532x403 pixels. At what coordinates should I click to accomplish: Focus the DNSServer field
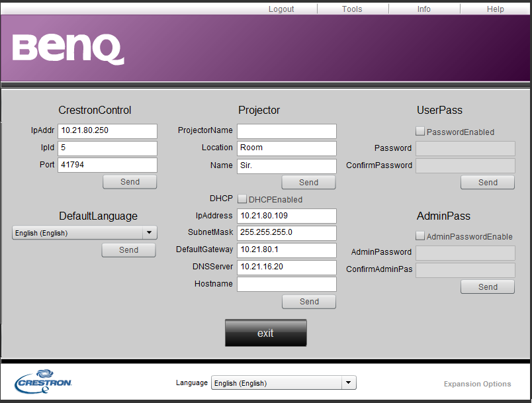[x=287, y=267]
